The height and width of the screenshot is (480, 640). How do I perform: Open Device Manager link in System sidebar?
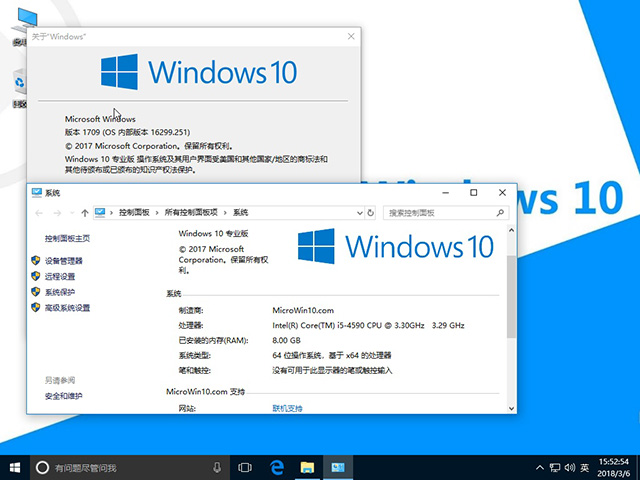tap(64, 261)
